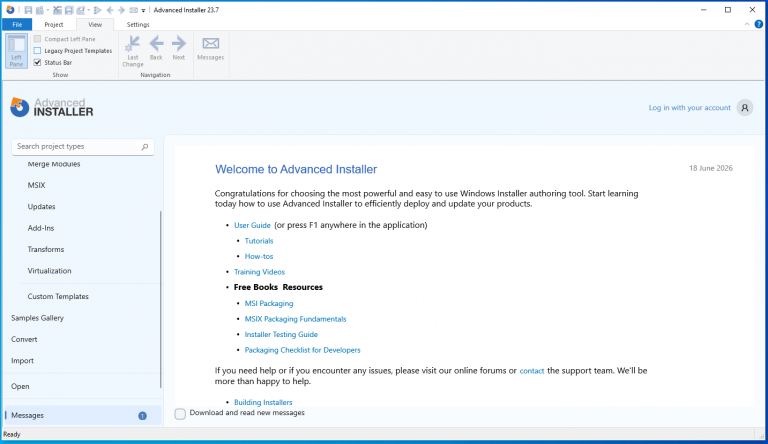The height and width of the screenshot is (444, 768).
Task: Open the Import section
Action: tap(22, 361)
